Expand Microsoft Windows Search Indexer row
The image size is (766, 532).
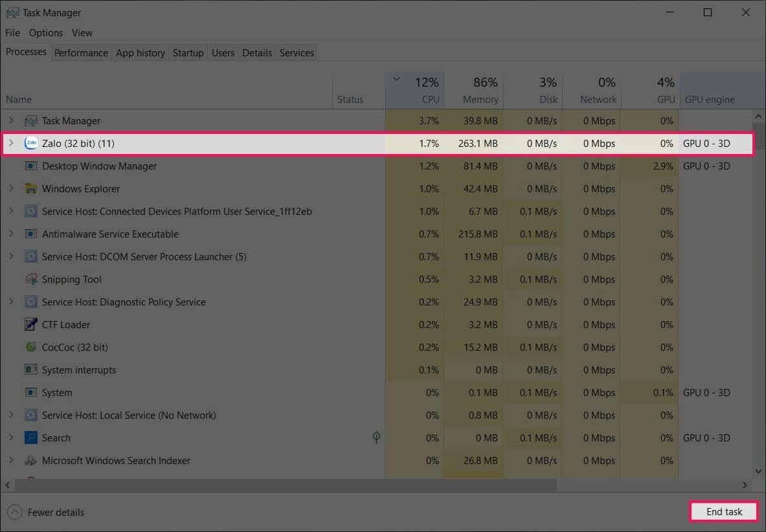pyautogui.click(x=11, y=460)
